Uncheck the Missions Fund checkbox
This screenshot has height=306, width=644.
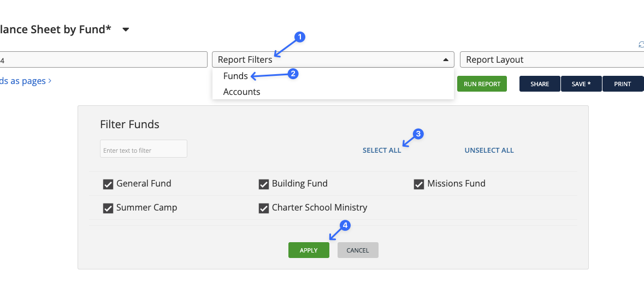coord(419,184)
